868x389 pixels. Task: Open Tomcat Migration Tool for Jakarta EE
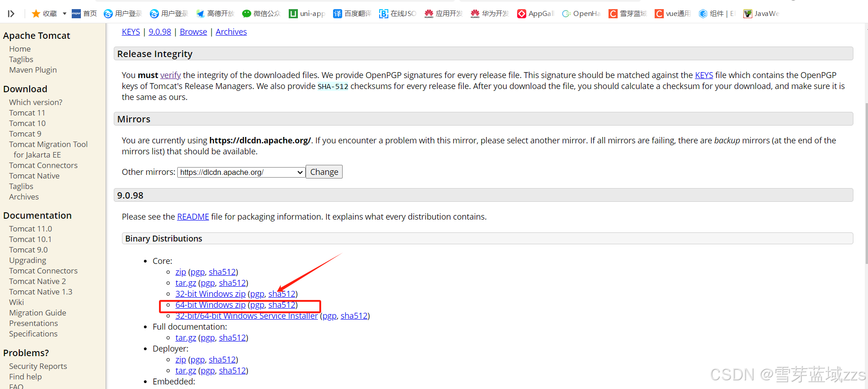48,149
